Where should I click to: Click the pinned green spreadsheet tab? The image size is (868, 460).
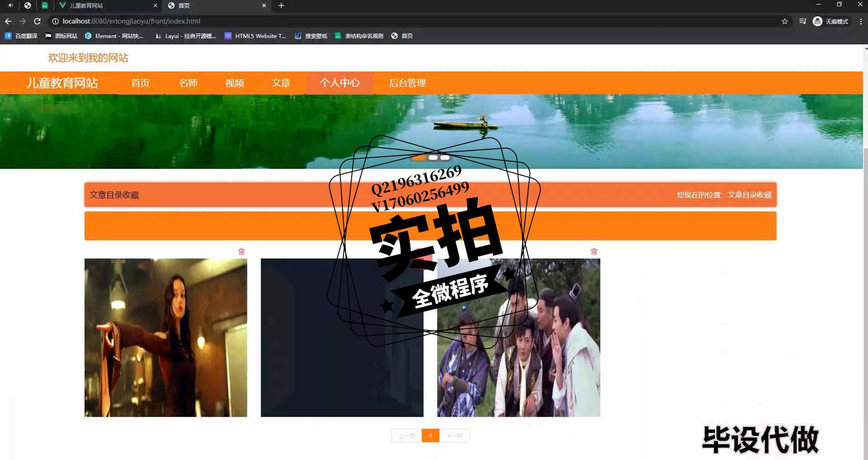45,5
